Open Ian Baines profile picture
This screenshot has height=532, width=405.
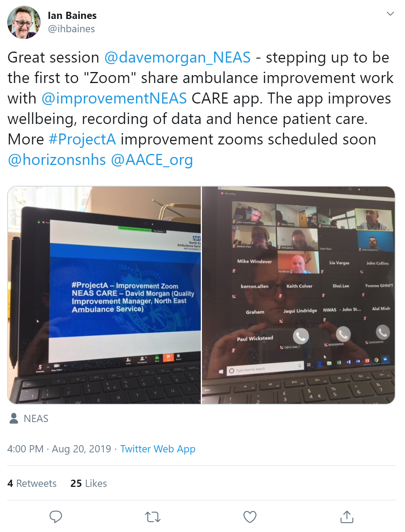24,22
